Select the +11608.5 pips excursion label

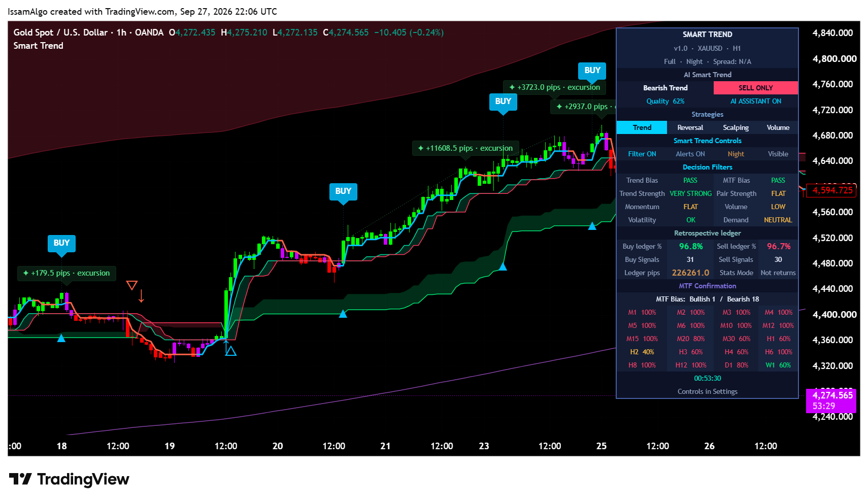click(465, 148)
